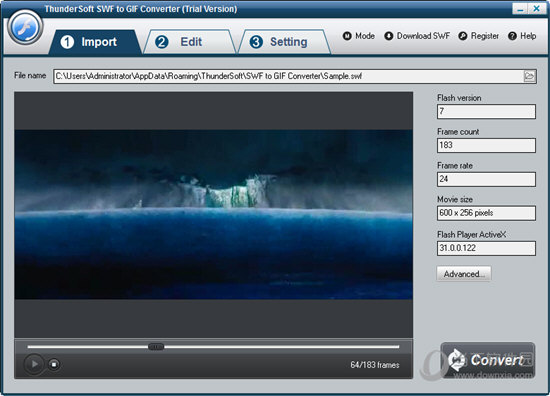Click the Movie size field

(x=486, y=213)
